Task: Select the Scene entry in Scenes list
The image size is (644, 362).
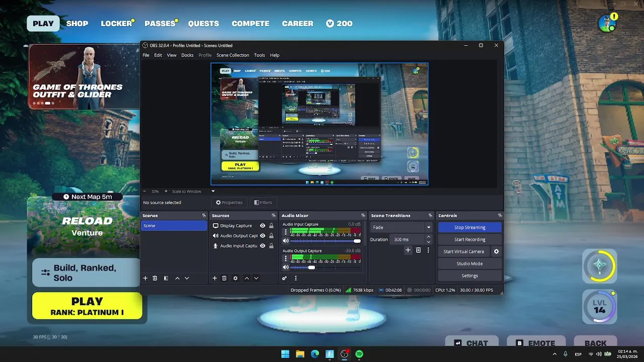Action: [x=174, y=226]
